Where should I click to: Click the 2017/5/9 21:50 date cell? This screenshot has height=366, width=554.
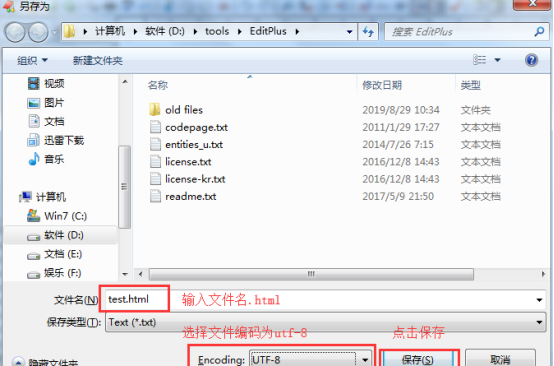point(398,196)
